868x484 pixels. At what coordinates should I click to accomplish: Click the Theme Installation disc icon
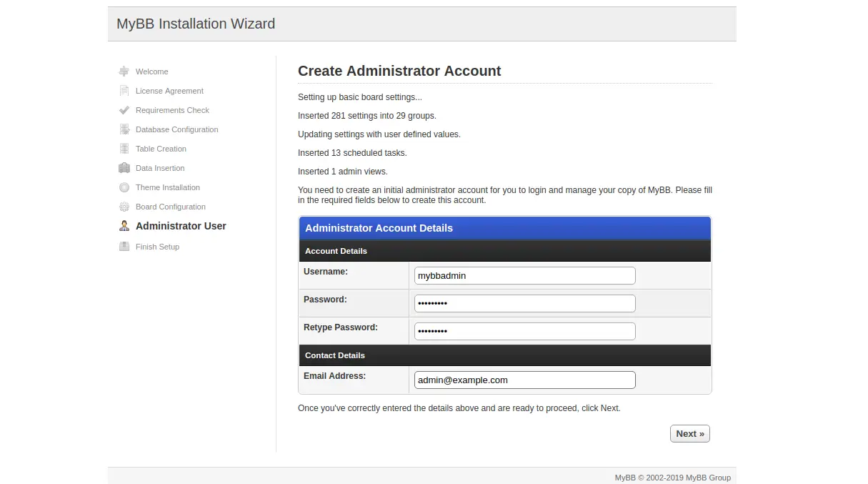(124, 187)
